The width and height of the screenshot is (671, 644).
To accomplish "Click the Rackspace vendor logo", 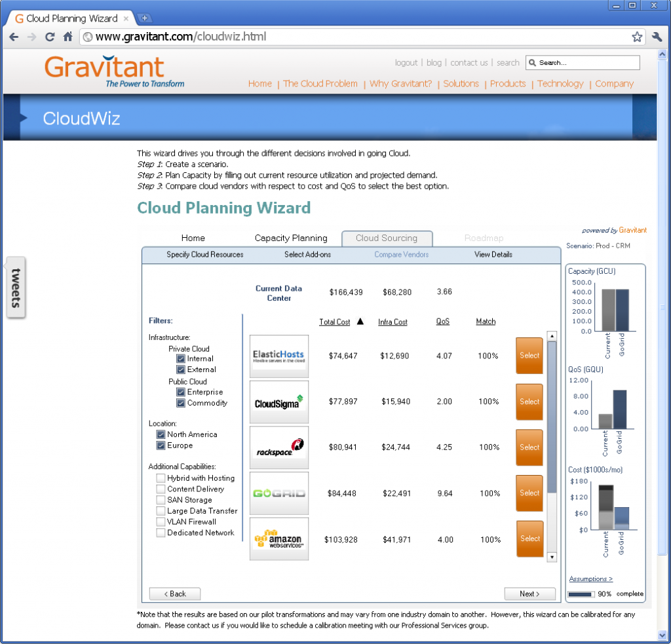I will [x=278, y=447].
